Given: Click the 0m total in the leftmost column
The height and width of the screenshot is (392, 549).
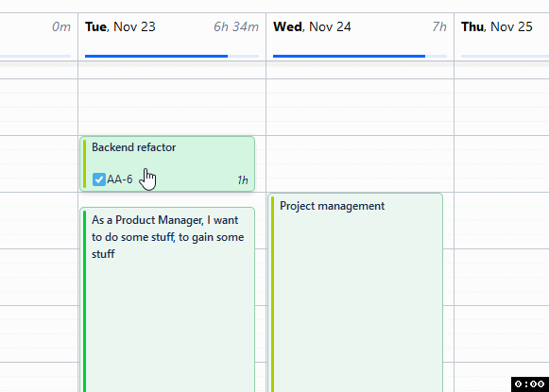Looking at the screenshot, I should [61, 27].
